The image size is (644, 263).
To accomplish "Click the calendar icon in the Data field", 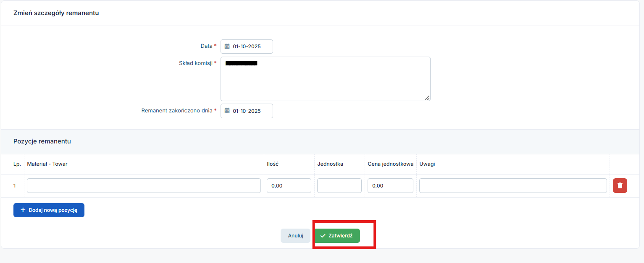I will click(x=227, y=47).
